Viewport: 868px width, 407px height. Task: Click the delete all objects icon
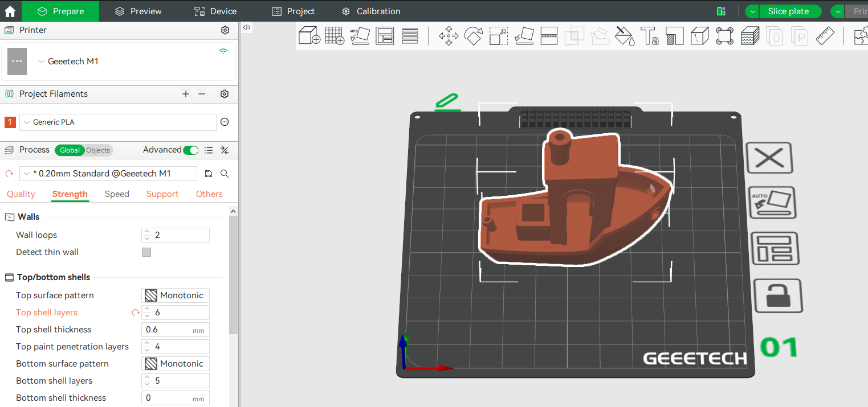pyautogui.click(x=769, y=158)
